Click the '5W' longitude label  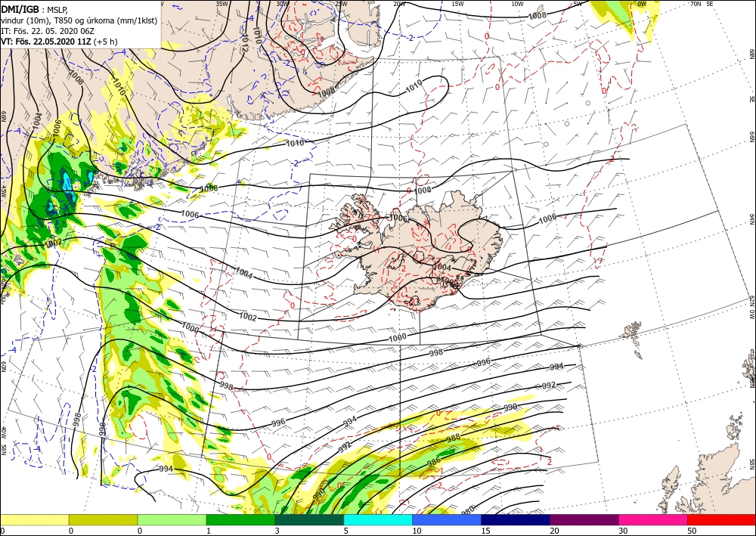click(578, 4)
